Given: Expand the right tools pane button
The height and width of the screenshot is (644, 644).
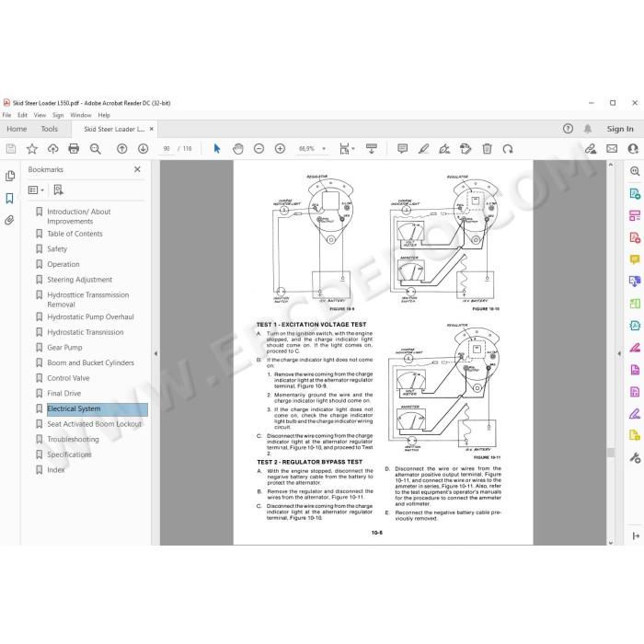Looking at the screenshot, I should pyautogui.click(x=636, y=536).
